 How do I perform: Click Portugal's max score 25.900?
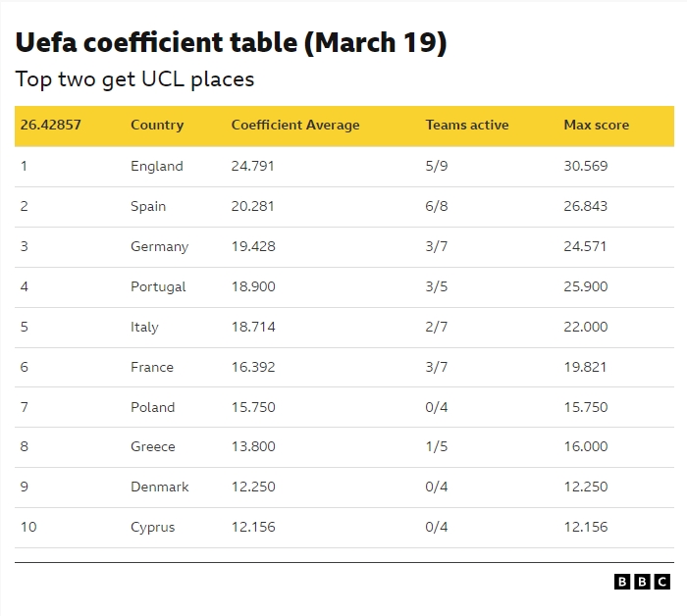pyautogui.click(x=586, y=287)
